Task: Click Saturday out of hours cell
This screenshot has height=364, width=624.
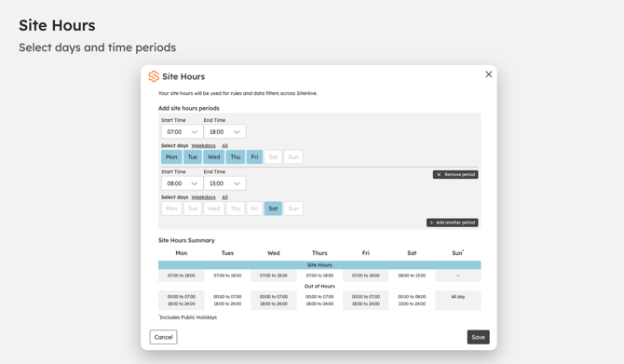Action: point(412,300)
